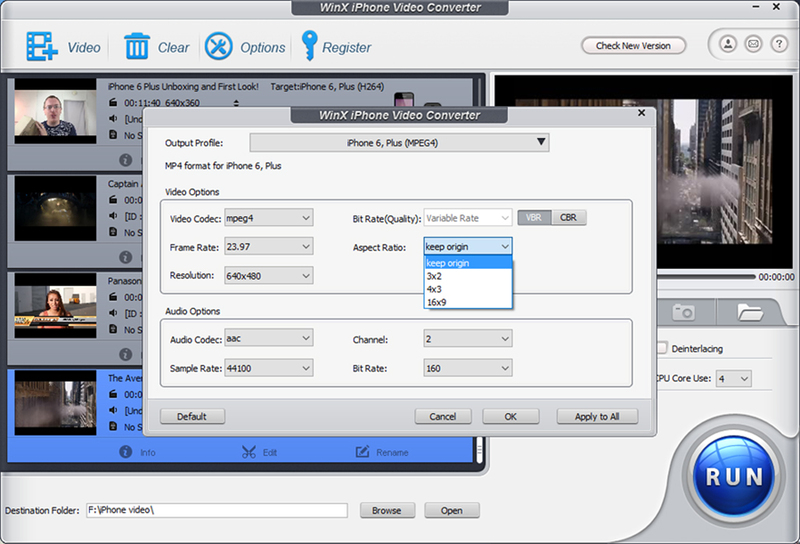Screen dimensions: 800x544
Task: Close the settings dialog
Action: (x=641, y=113)
